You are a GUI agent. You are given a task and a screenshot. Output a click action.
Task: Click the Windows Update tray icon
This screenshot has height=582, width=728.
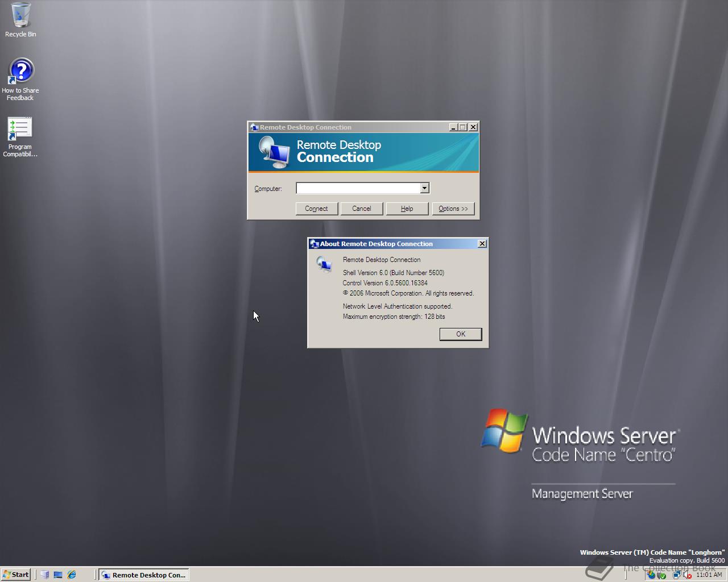click(x=651, y=575)
